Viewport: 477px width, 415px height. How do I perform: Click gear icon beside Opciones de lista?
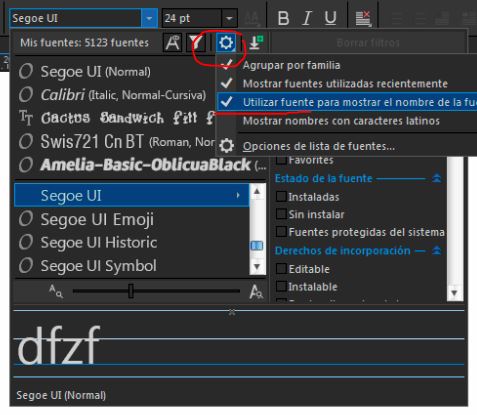[x=227, y=146]
